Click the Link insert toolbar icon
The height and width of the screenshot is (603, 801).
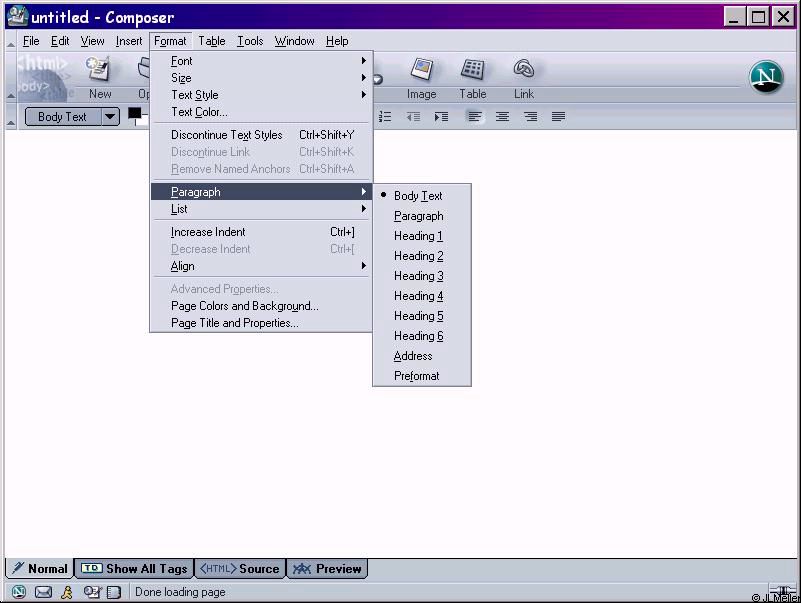point(524,69)
